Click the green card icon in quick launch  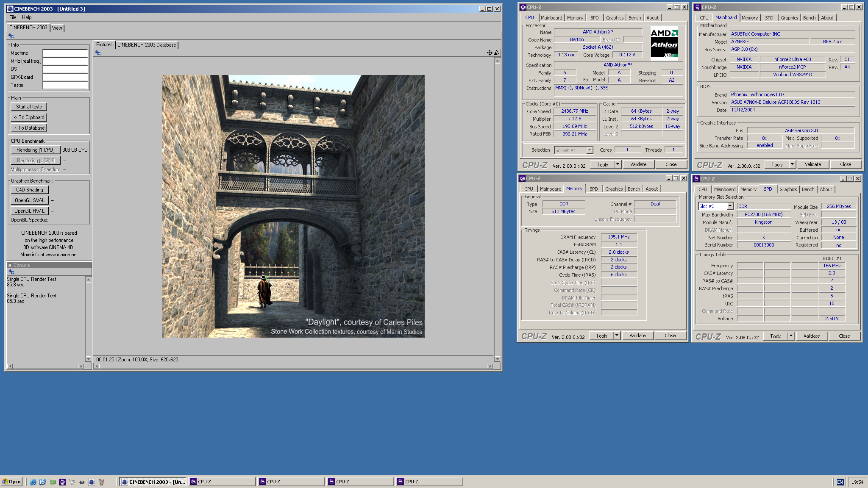coord(53,482)
